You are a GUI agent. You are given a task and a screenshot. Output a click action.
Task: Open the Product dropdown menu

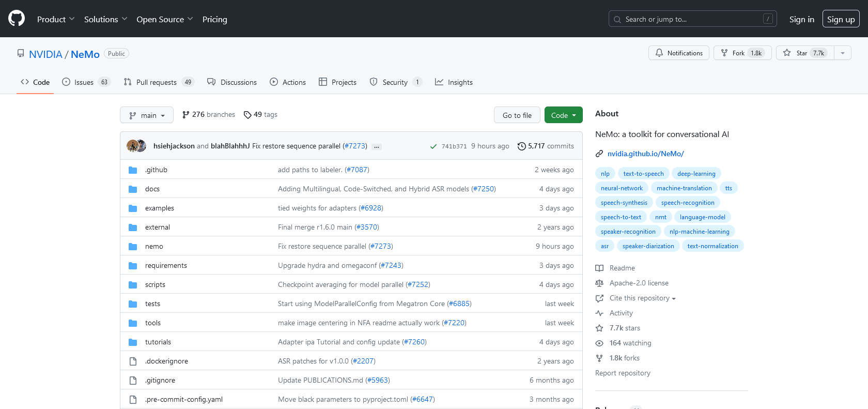pos(56,19)
